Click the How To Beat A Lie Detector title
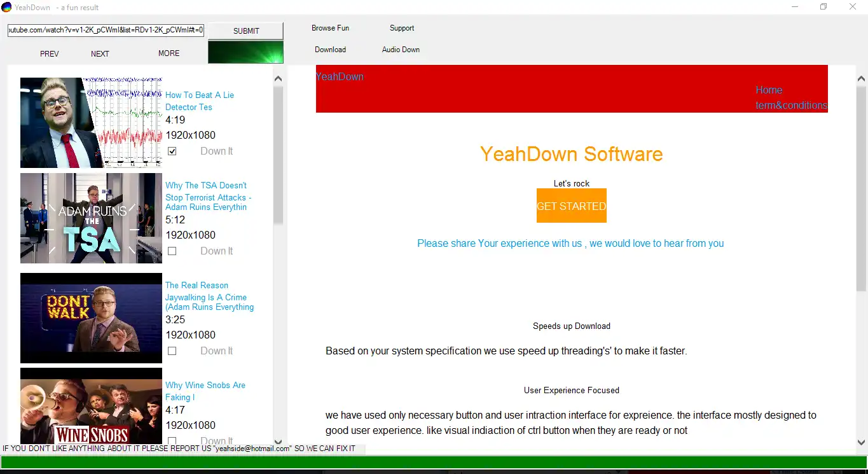The image size is (868, 474). (x=200, y=101)
